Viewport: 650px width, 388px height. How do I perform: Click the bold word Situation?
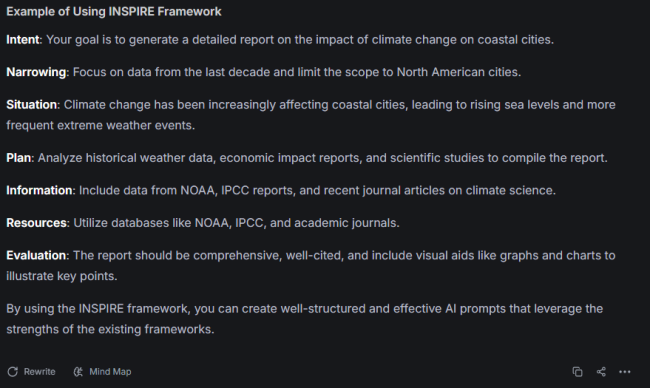pos(32,104)
